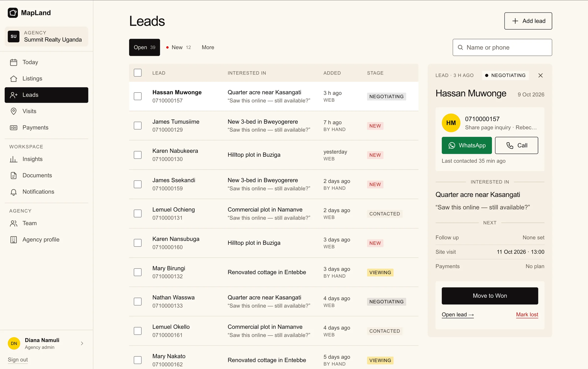This screenshot has height=369, width=588.
Task: Check the Mary Birungi row checkbox
Action: click(138, 272)
